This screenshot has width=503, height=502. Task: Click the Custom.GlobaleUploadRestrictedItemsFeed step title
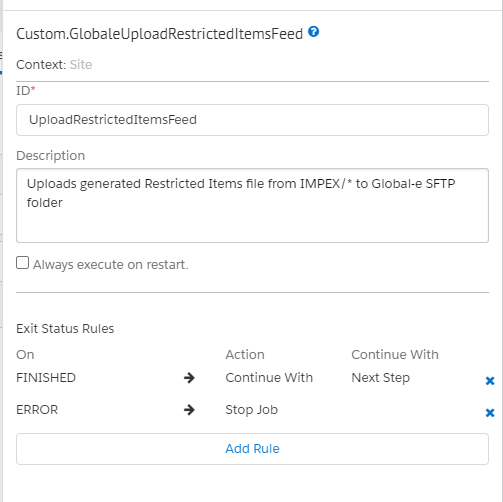pos(160,34)
